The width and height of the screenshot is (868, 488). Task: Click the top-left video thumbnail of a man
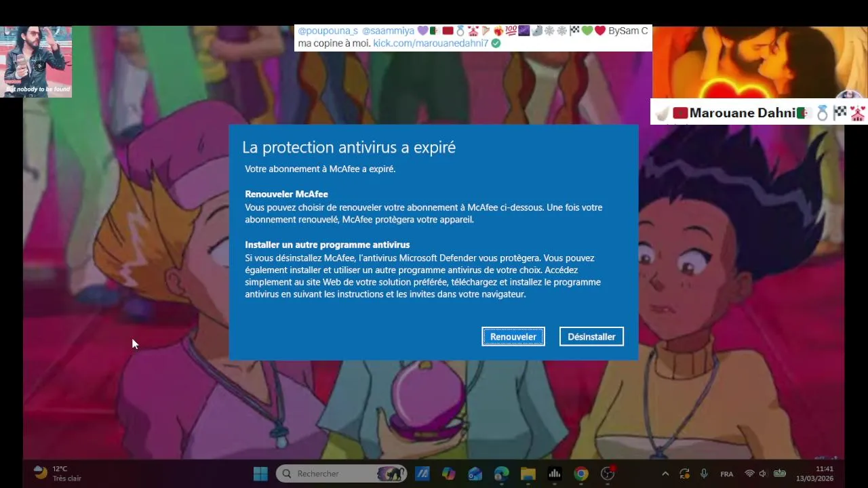point(36,62)
